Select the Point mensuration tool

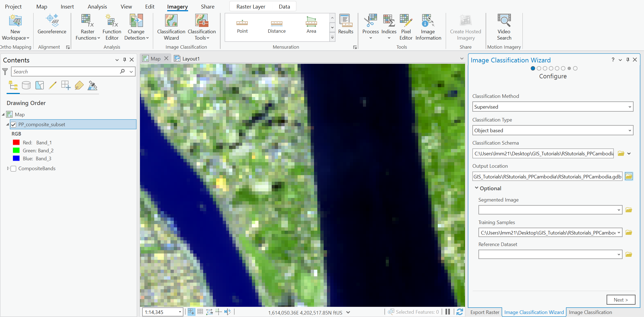(242, 26)
